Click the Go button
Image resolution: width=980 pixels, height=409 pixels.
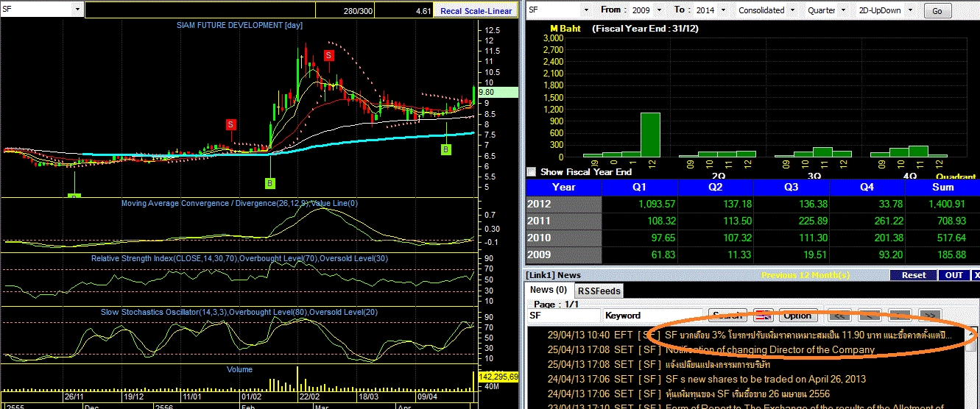pyautogui.click(x=937, y=11)
